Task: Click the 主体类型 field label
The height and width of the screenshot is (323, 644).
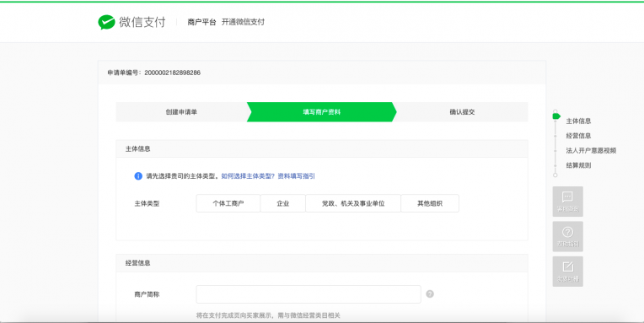Action: pyautogui.click(x=147, y=203)
